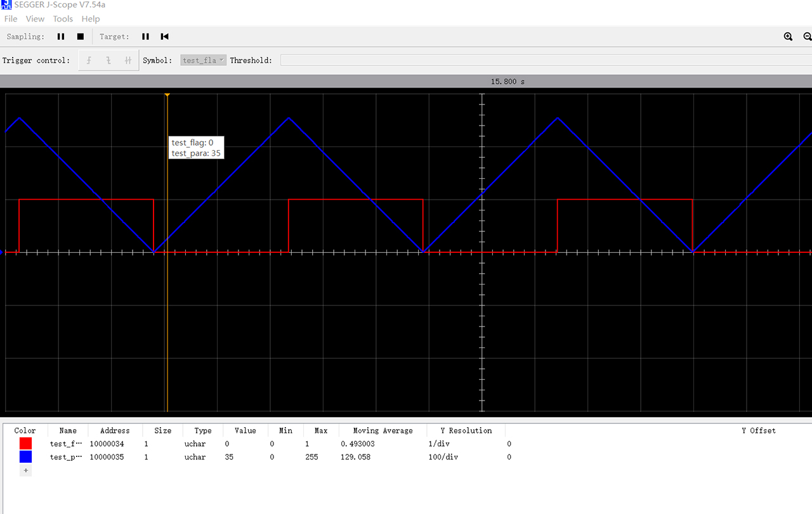Pause sampling with the Sampling pause button
Viewport: 812px width, 514px height.
click(x=61, y=37)
